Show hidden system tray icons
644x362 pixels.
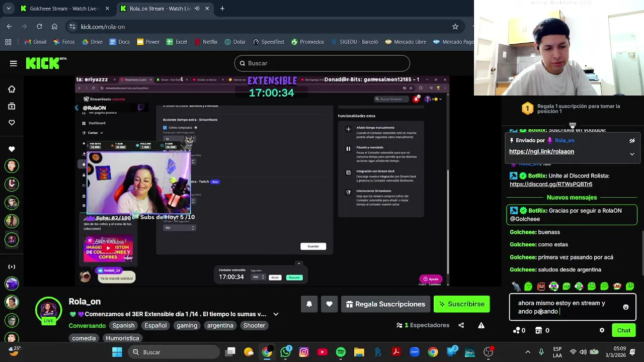528,352
